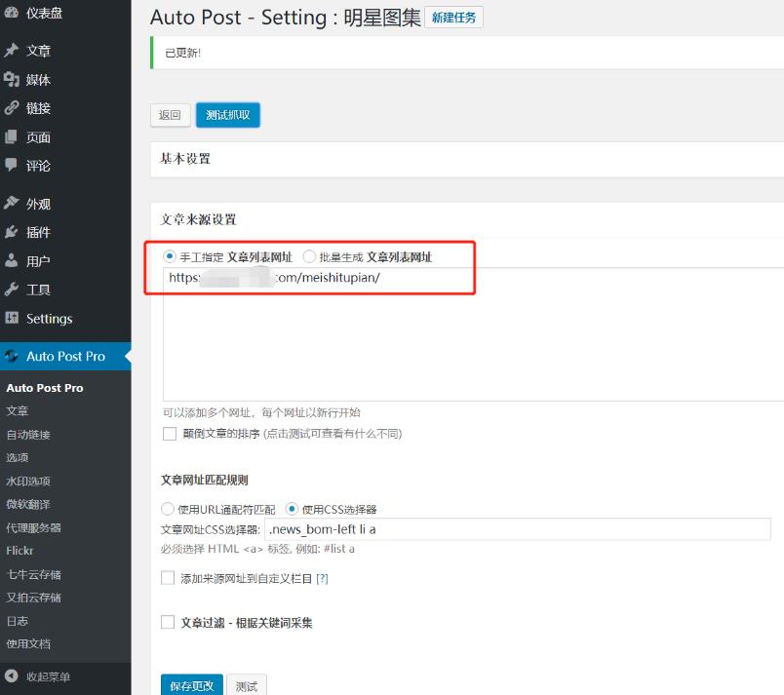Screen dimensions: 784x695
Task: Click the 测试抓取 button
Action: click(x=227, y=115)
